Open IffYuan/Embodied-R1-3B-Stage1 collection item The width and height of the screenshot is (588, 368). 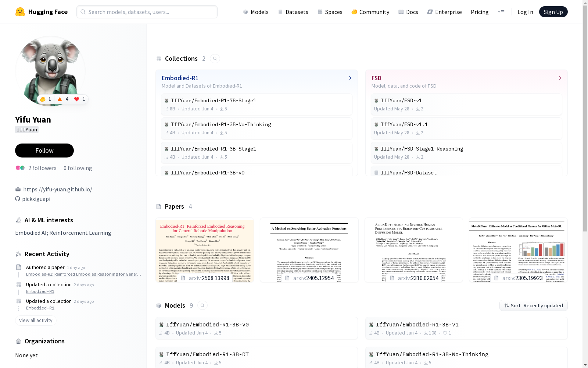[257, 152]
